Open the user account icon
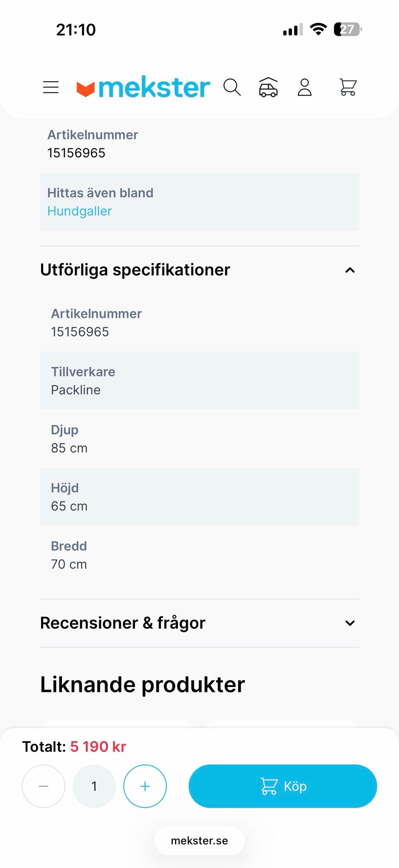This screenshot has height=868, width=399. [305, 87]
